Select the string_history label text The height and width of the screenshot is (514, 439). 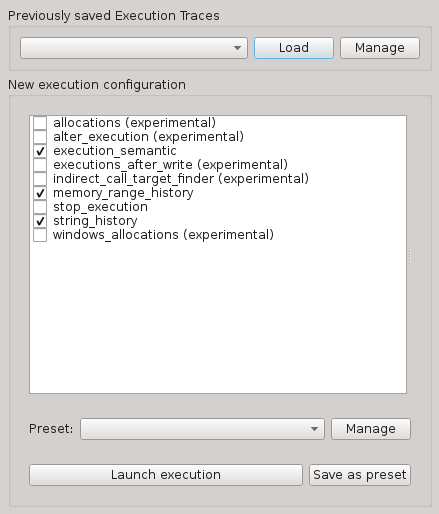click(x=95, y=221)
